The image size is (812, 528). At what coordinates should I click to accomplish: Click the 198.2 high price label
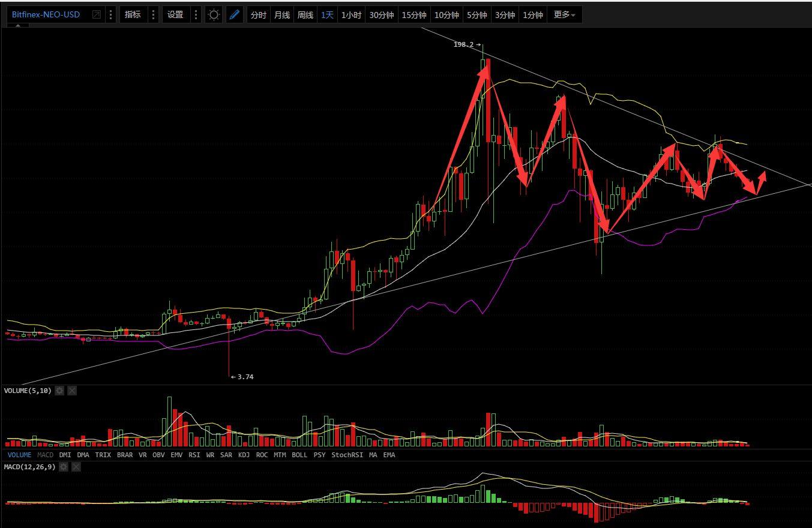coord(464,44)
